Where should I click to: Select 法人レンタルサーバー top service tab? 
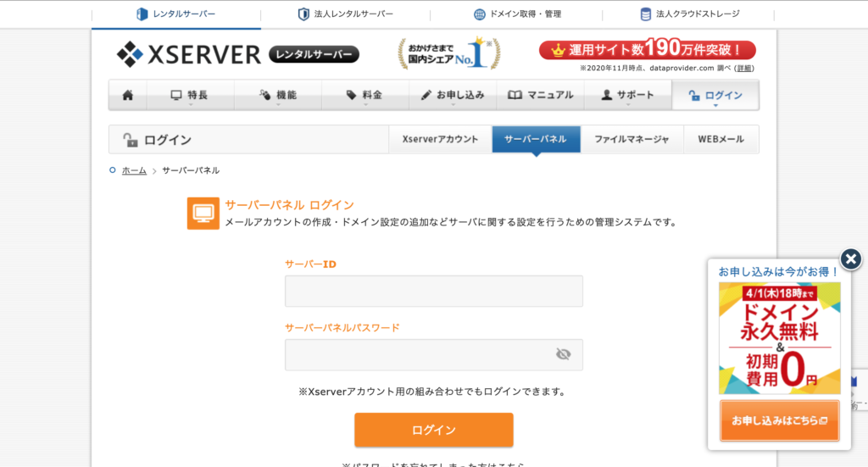pyautogui.click(x=346, y=14)
